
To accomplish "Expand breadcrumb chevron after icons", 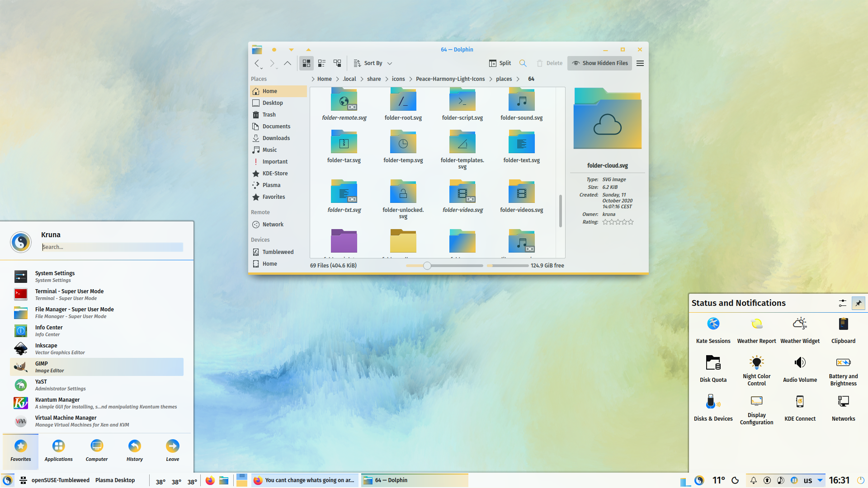I will 410,79.
